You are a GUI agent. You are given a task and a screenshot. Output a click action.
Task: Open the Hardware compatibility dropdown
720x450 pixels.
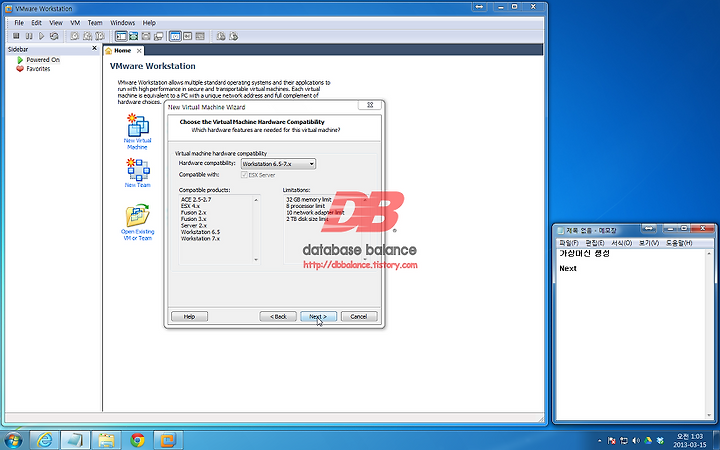278,164
